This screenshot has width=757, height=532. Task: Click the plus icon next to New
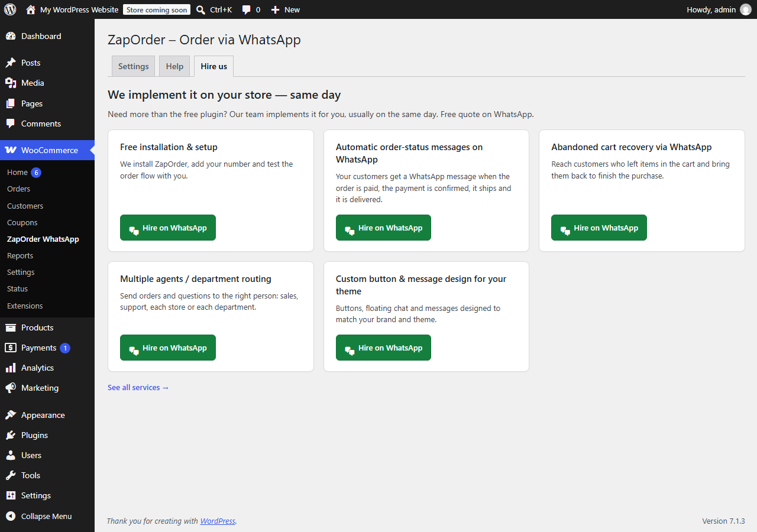pyautogui.click(x=275, y=10)
